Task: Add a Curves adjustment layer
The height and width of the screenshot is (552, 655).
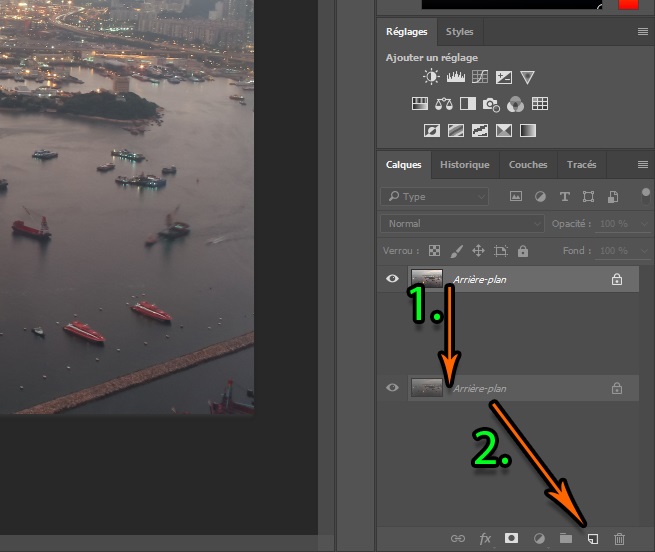Action: (479, 77)
